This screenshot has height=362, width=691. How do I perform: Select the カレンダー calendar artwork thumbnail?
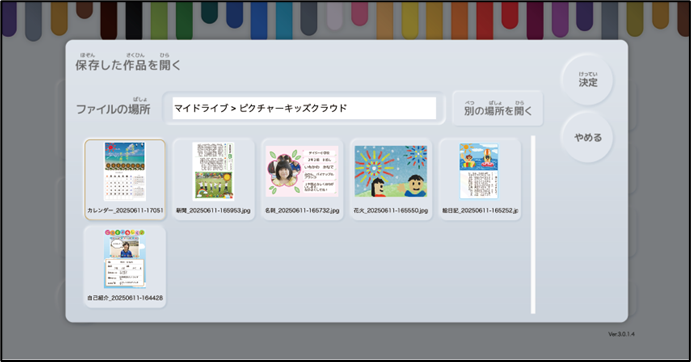click(x=125, y=179)
